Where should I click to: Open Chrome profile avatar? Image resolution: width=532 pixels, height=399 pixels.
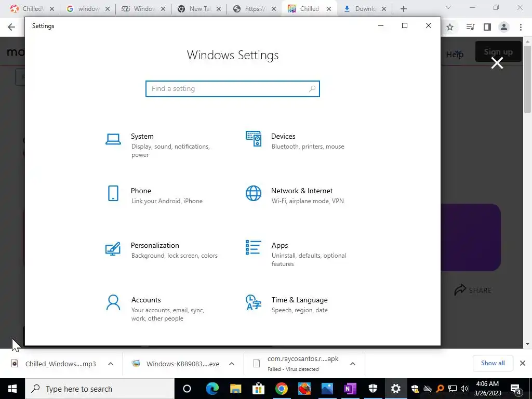pyautogui.click(x=504, y=27)
